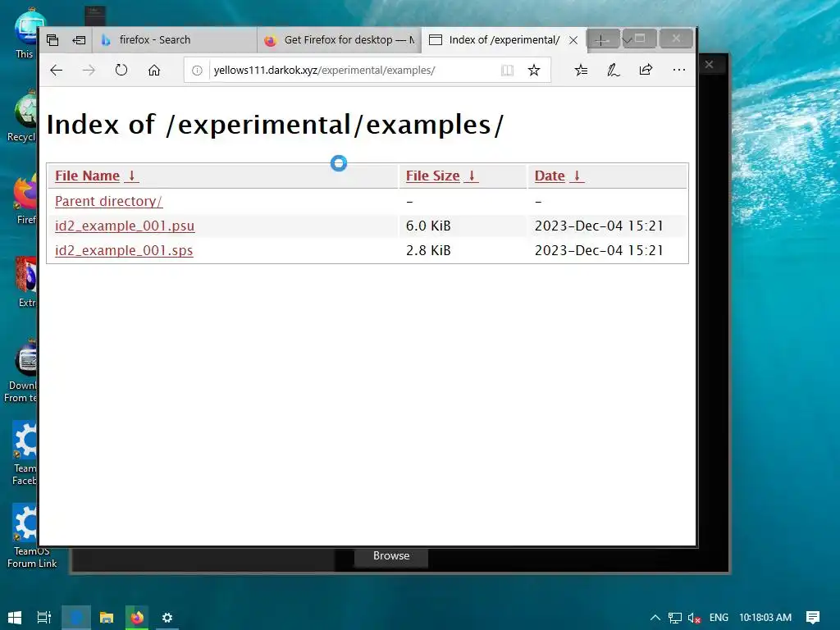Click Browse button in background window

click(391, 556)
